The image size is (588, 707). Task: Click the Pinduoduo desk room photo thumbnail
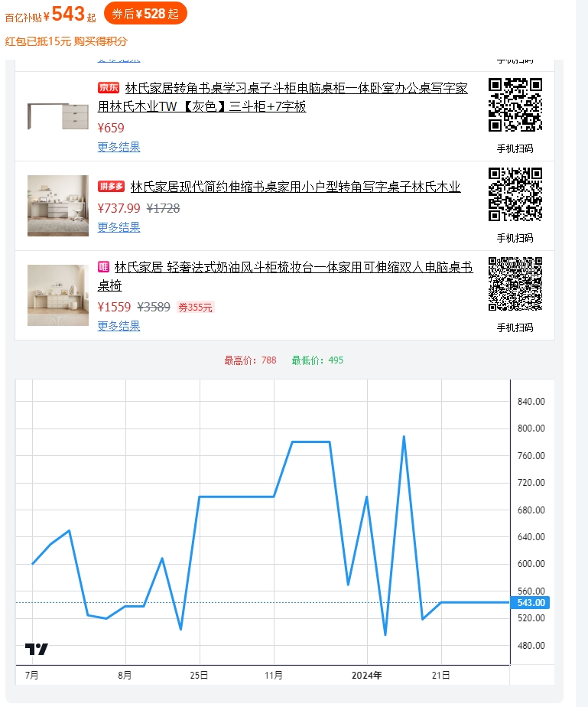[58, 206]
